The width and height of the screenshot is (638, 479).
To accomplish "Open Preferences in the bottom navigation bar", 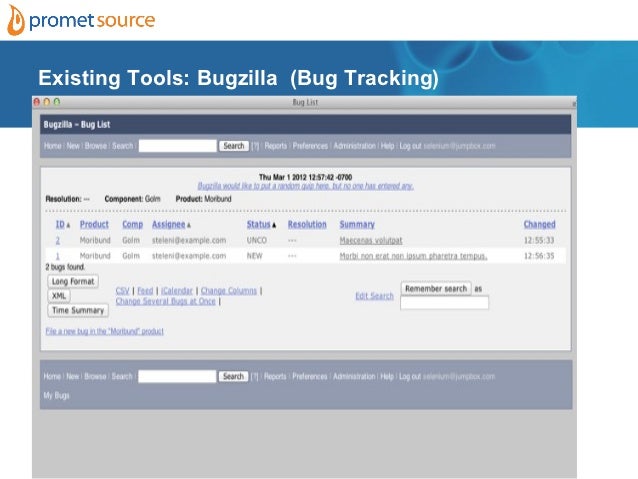I will pyautogui.click(x=310, y=377).
